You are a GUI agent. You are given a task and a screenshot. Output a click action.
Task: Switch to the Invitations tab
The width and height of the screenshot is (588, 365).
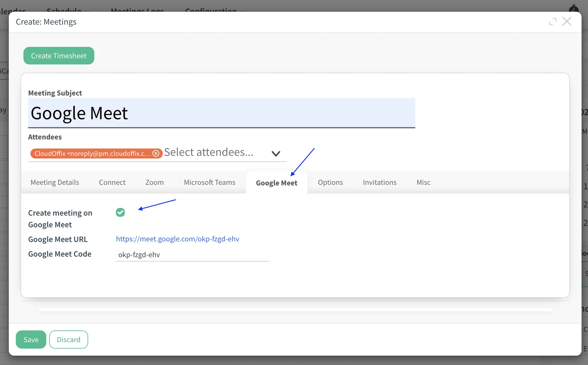click(380, 182)
